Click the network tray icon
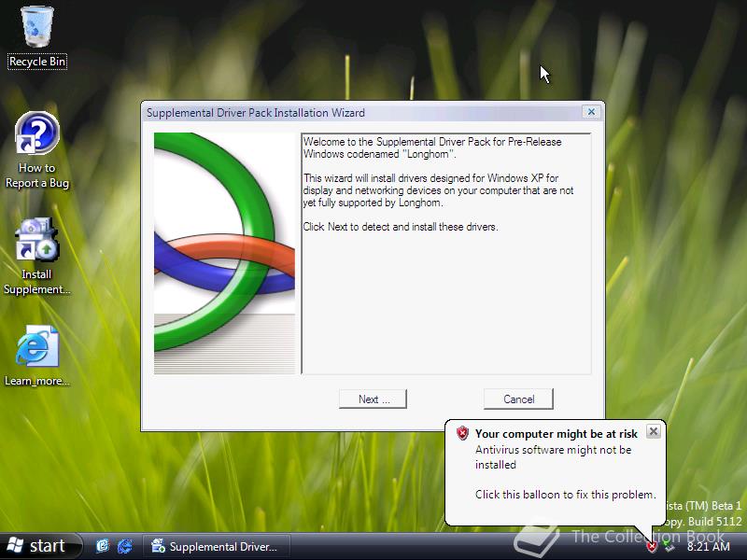The height and width of the screenshot is (560, 747). tap(669, 546)
